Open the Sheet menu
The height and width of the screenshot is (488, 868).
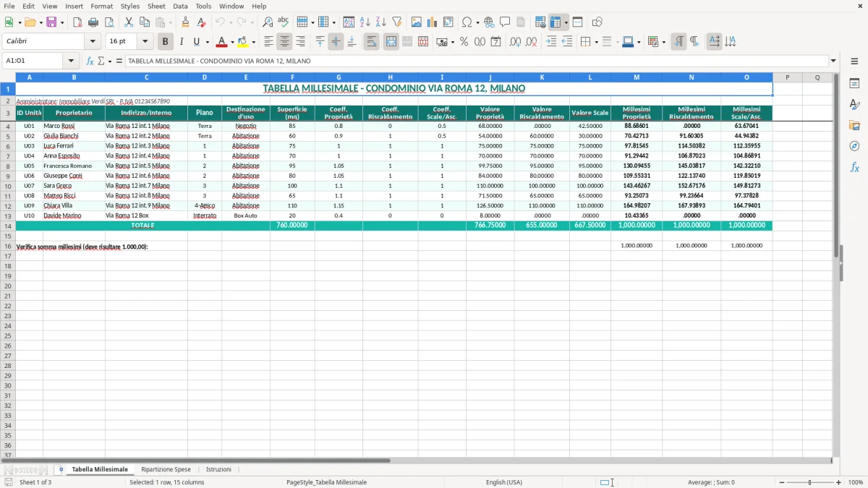[x=156, y=6]
